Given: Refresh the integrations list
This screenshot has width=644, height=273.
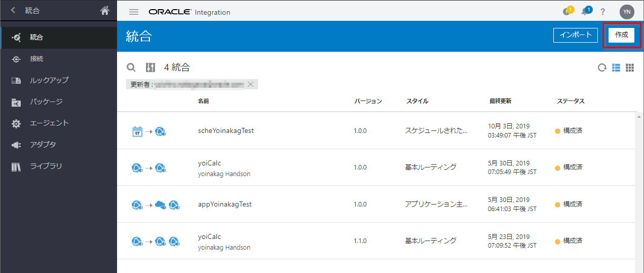Looking at the screenshot, I should coord(602,68).
